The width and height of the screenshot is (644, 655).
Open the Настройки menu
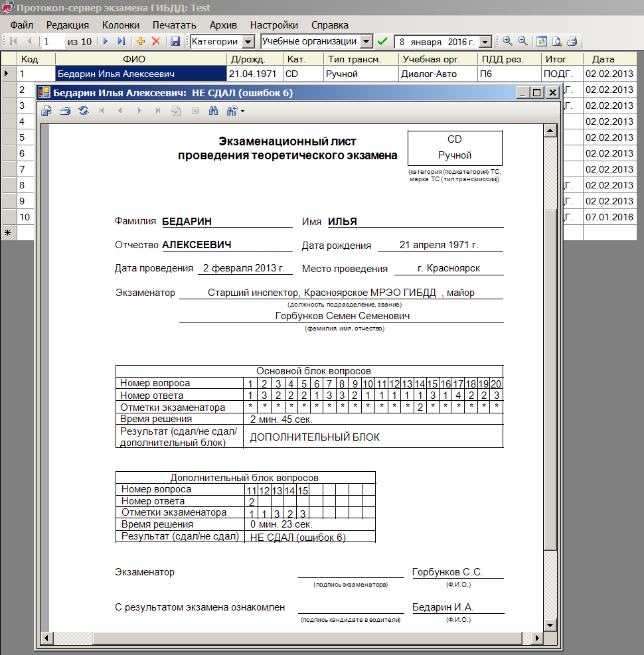point(274,25)
